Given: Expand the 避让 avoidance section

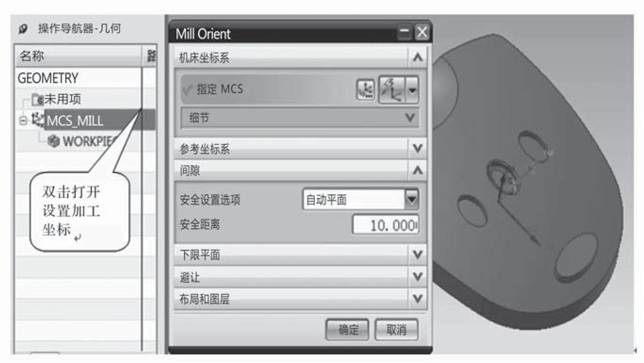Looking at the screenshot, I should coord(417,277).
